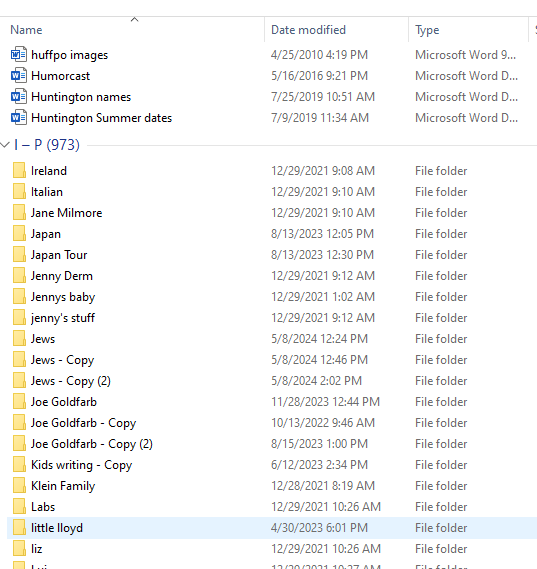Select the Jews - Copy (2) folder name
The width and height of the screenshot is (537, 569).
(71, 381)
